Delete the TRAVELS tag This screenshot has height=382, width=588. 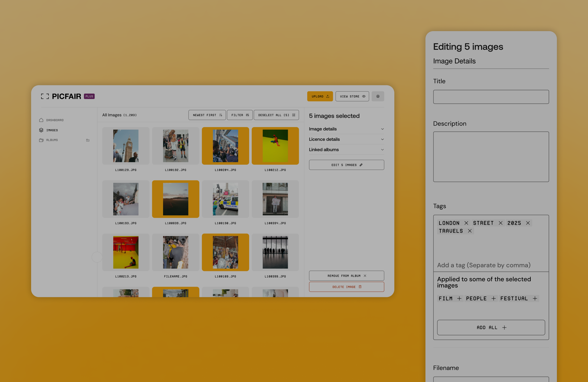tap(470, 231)
